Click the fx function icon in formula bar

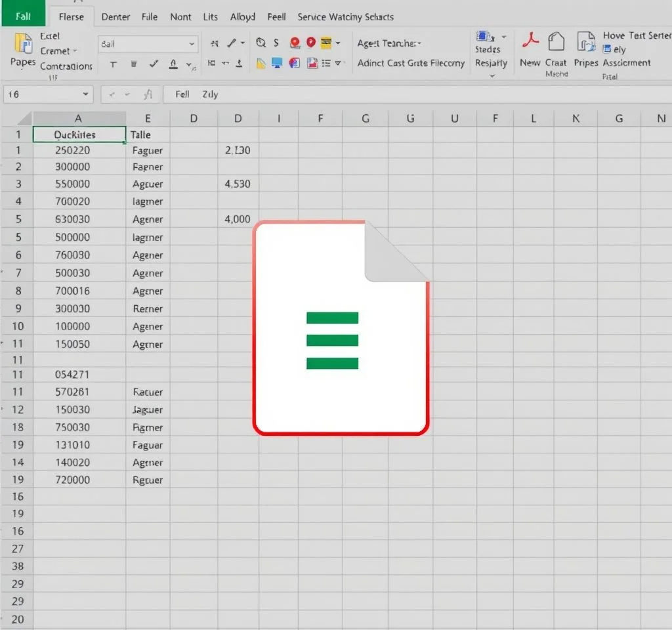(148, 94)
